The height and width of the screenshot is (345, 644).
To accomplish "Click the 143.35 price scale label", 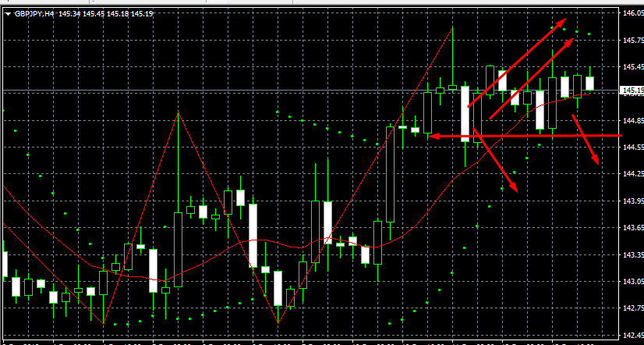I will (633, 255).
